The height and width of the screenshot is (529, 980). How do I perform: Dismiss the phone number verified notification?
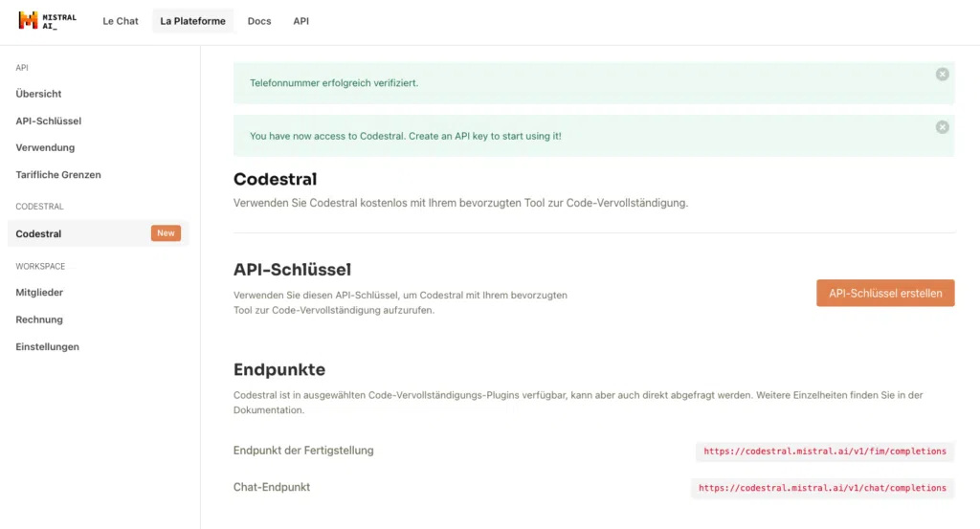[942, 74]
